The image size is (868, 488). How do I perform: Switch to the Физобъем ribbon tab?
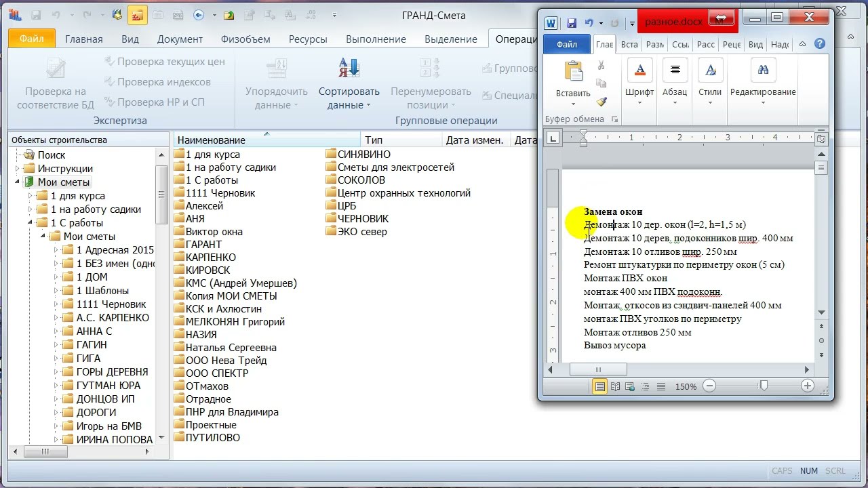coord(245,39)
